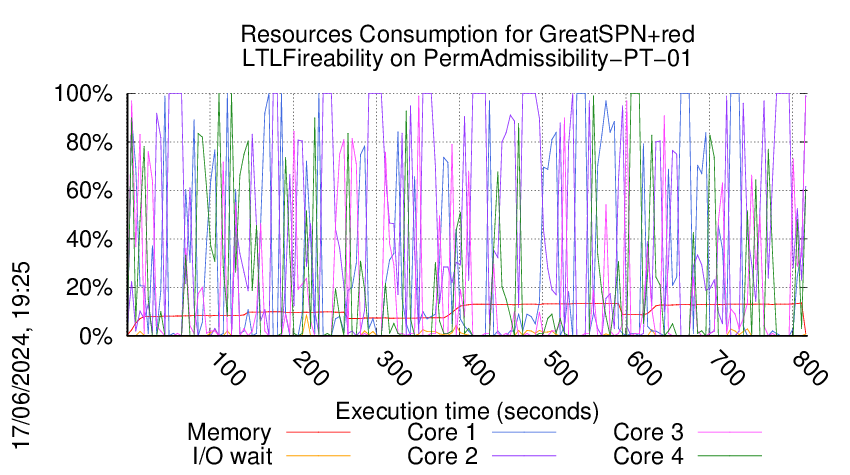The width and height of the screenshot is (850, 475).
Task: Click the Memory legend label
Action: pyautogui.click(x=229, y=433)
